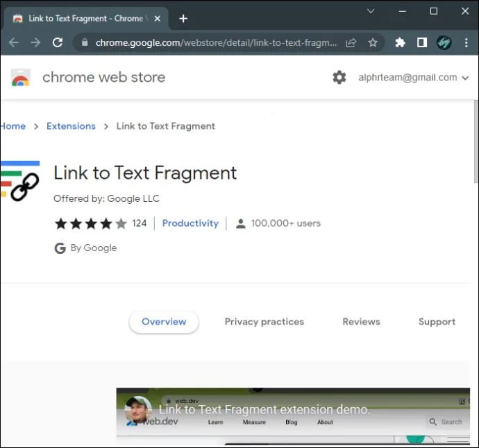Screen dimensions: 479x448
Task: Select the Overview tab
Action: [x=164, y=322]
